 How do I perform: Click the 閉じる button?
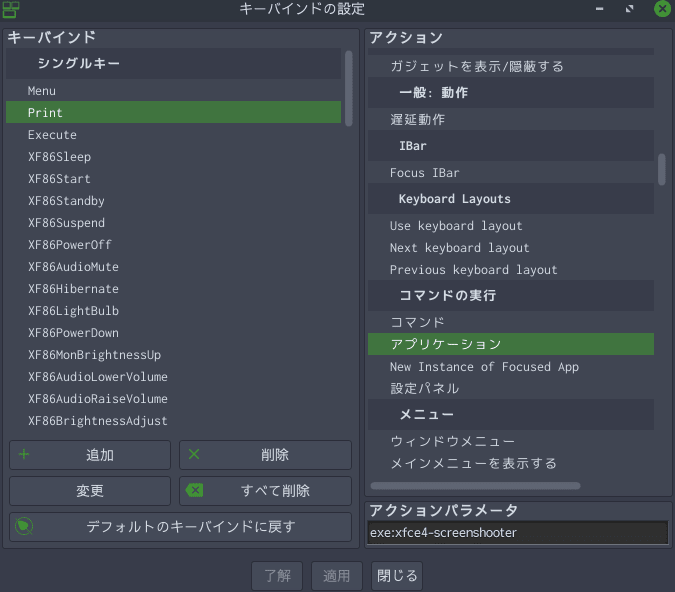pos(397,576)
